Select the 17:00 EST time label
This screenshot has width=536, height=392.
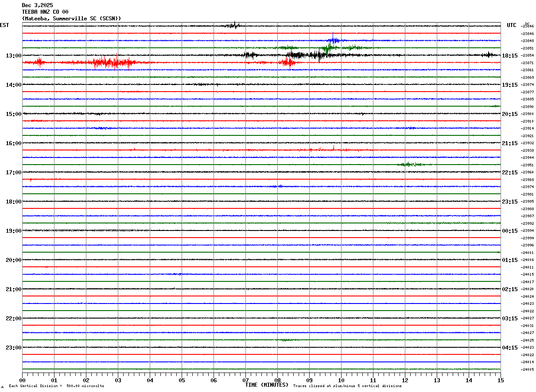(14, 173)
